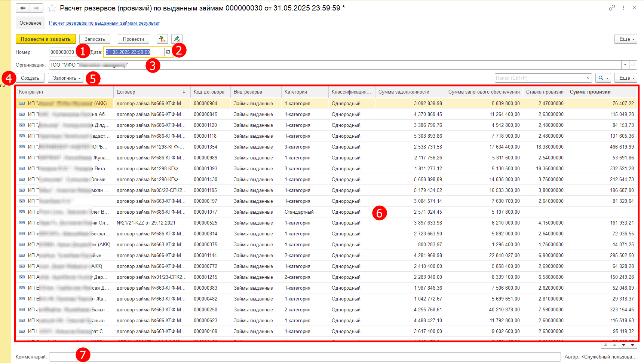Clear the table search field with the x
The image size is (644, 363).
click(x=588, y=78)
